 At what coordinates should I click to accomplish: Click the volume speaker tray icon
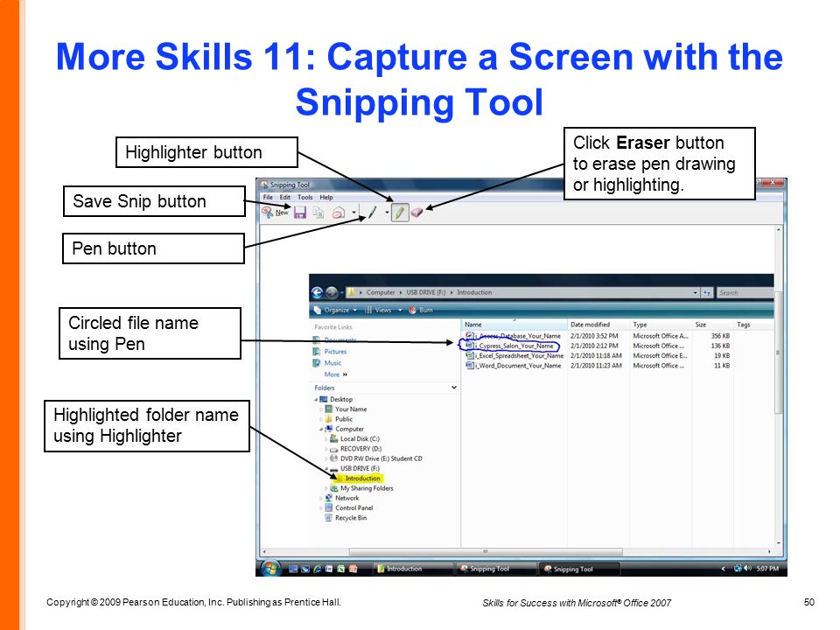click(x=748, y=569)
